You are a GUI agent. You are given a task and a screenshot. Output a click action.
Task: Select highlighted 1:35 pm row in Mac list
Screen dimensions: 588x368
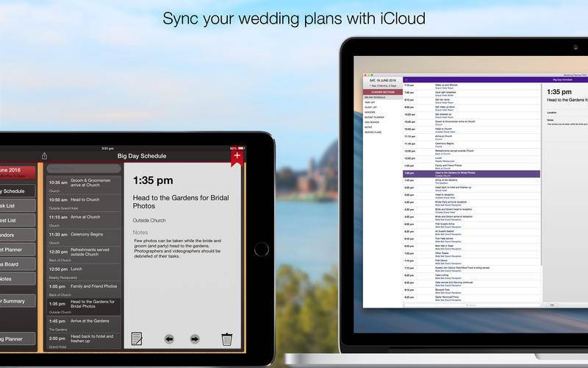click(x=472, y=174)
